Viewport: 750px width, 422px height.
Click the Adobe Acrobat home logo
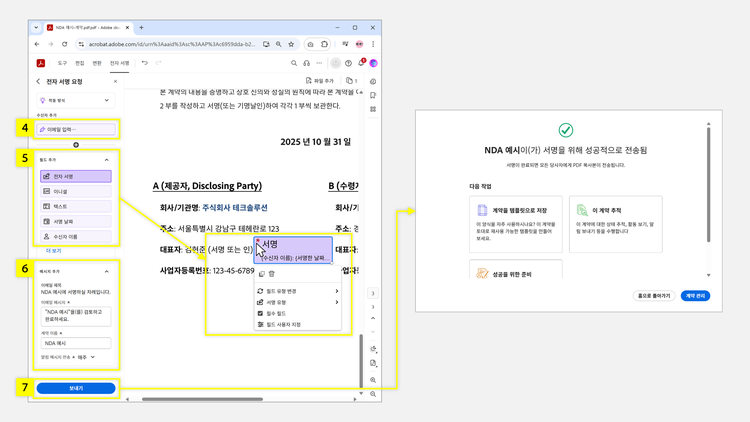click(41, 63)
